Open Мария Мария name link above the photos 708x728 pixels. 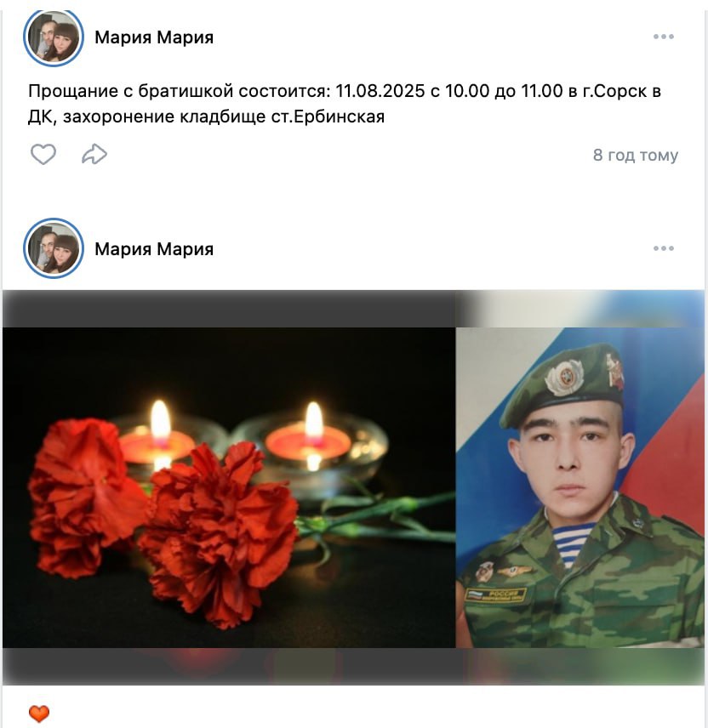coord(154,249)
